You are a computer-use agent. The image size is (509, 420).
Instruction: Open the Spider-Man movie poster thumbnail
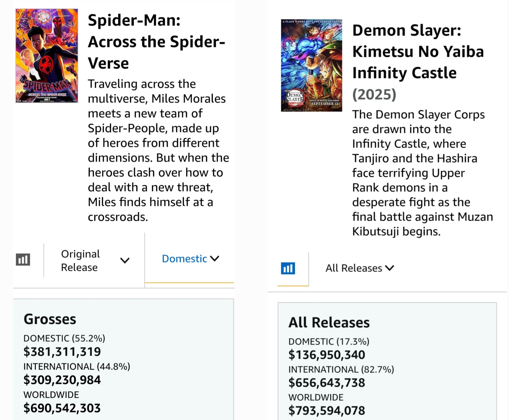[x=47, y=56]
